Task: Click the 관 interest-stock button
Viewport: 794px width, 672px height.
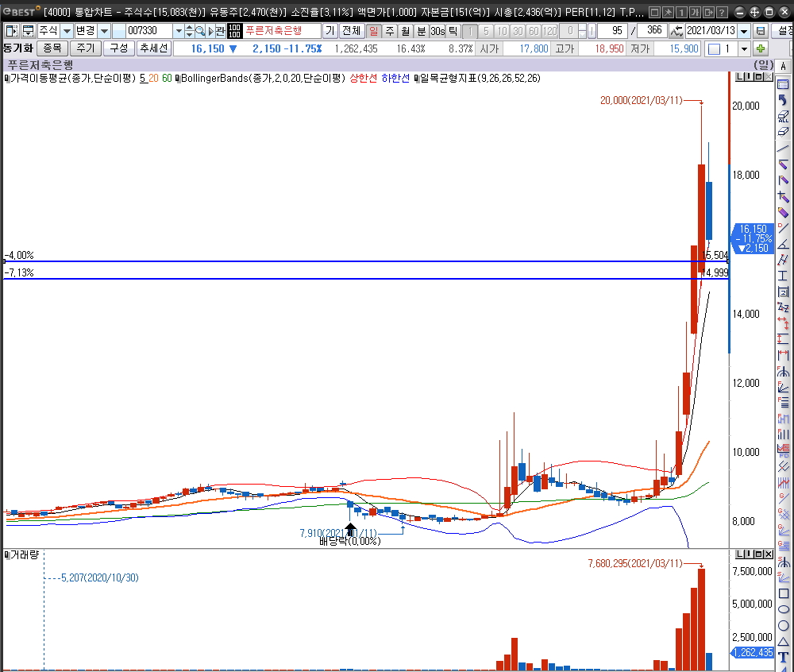Action: coord(220,31)
